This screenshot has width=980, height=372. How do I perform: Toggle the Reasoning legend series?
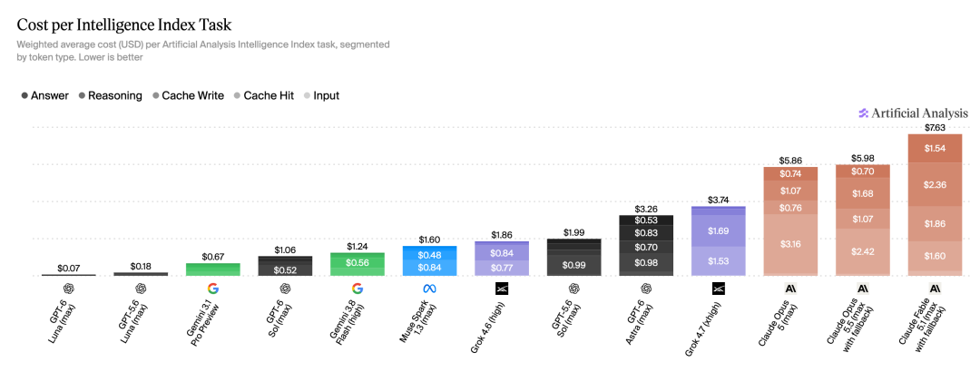pos(111,95)
